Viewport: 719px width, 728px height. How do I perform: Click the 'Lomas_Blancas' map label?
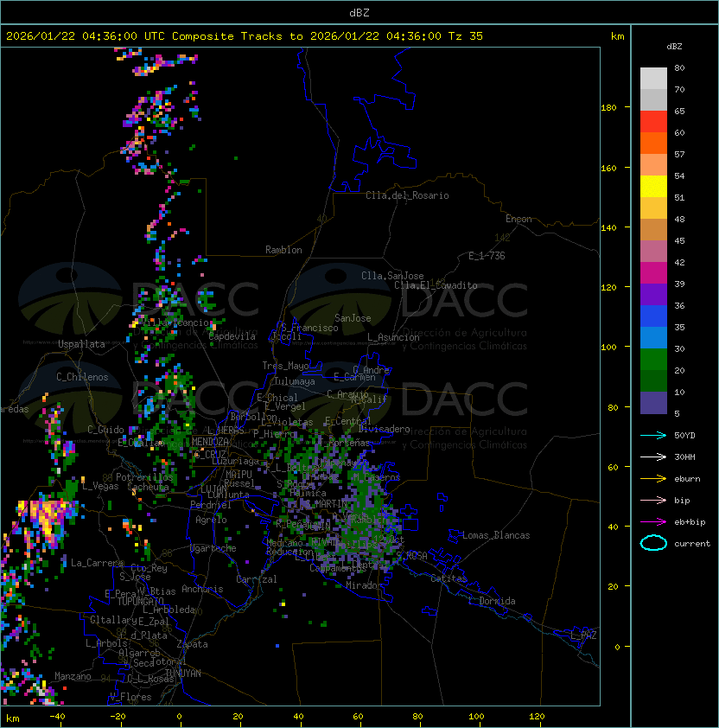496,535
